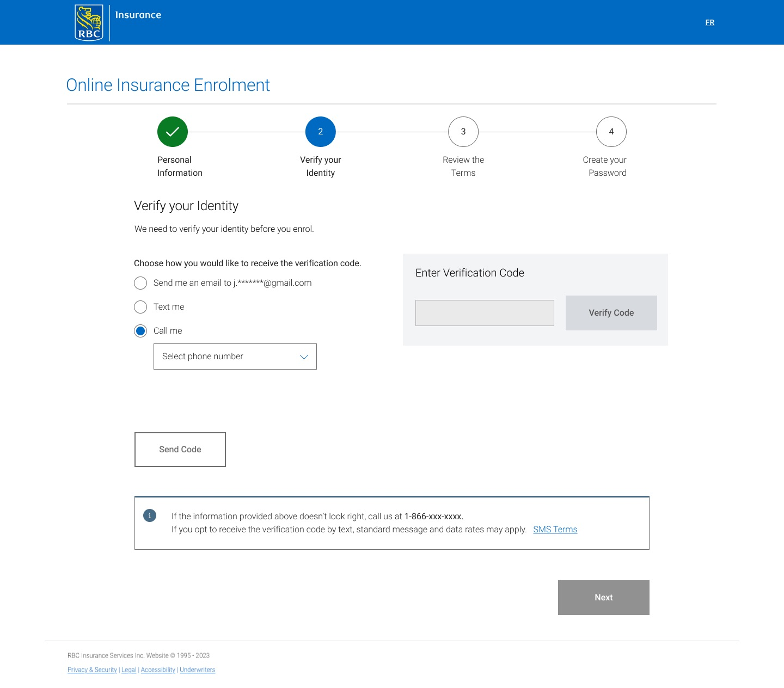Click the Insurance text beside logo

pyautogui.click(x=138, y=15)
